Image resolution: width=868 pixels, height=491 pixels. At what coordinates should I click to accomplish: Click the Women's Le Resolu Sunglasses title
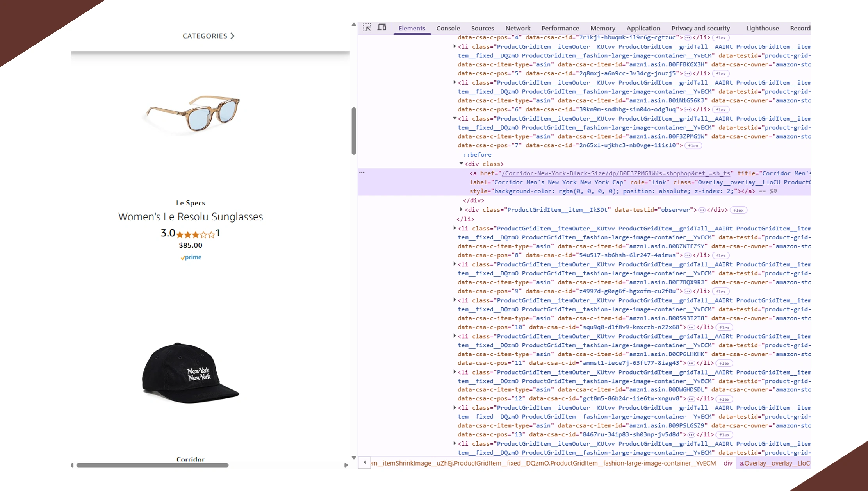pos(191,217)
